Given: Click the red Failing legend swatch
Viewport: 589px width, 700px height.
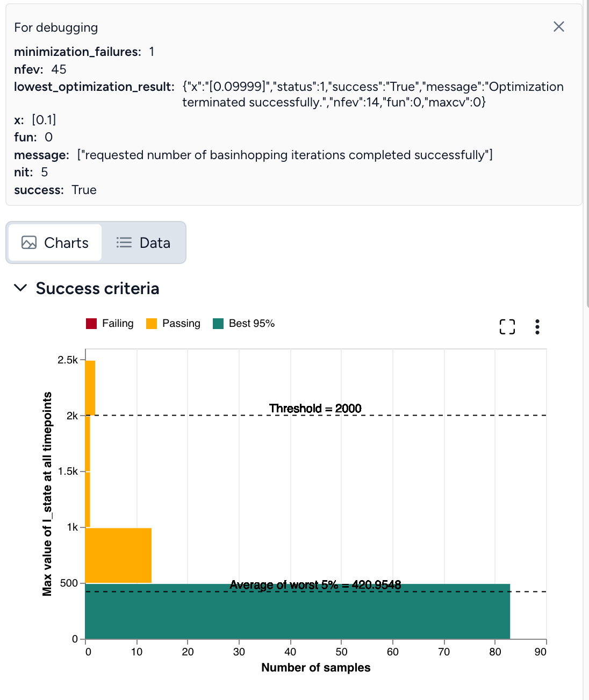Looking at the screenshot, I should 91,323.
